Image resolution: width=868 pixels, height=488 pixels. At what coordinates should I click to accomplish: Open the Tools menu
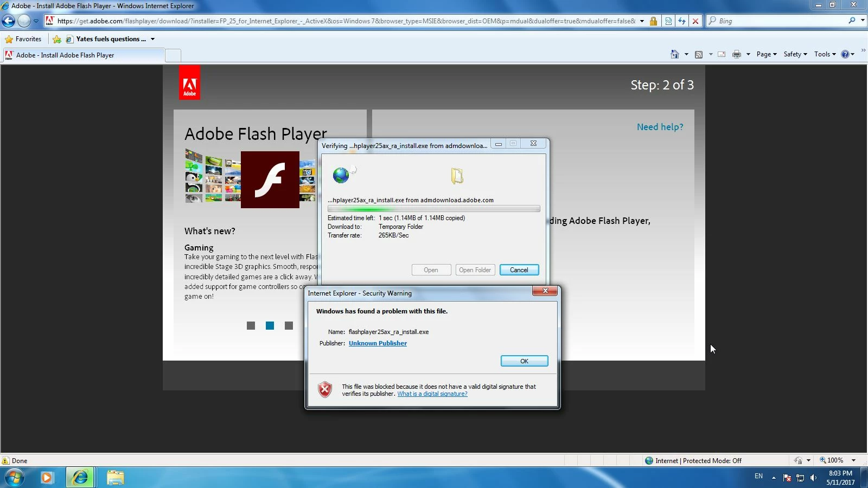(825, 54)
